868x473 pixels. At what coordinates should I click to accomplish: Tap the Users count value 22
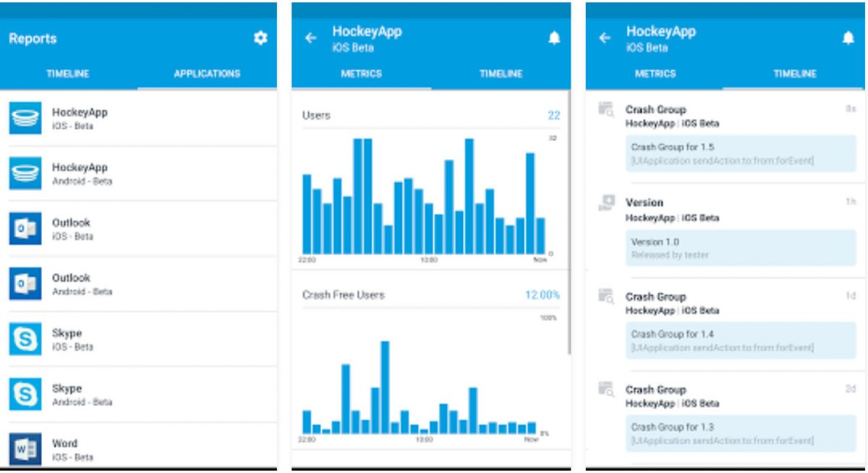pyautogui.click(x=554, y=116)
